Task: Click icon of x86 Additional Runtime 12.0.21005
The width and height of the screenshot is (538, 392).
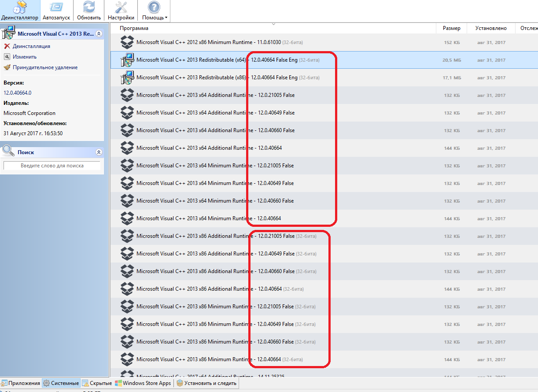Action: click(x=127, y=236)
